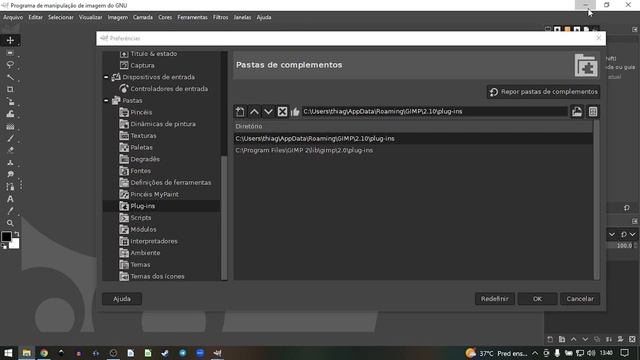The width and height of the screenshot is (640, 360).
Task: Delete the selected plug-in folder
Action: tap(282, 112)
